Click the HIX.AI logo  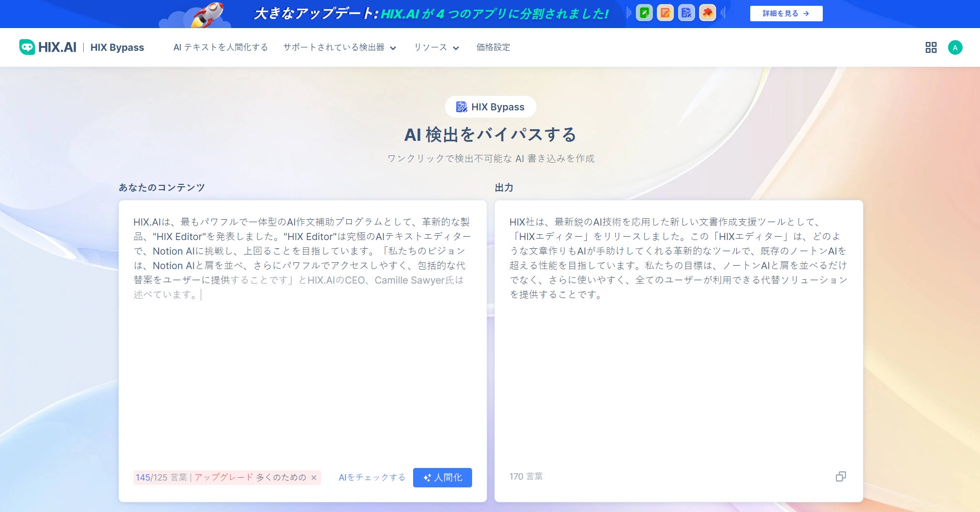pyautogui.click(x=48, y=47)
